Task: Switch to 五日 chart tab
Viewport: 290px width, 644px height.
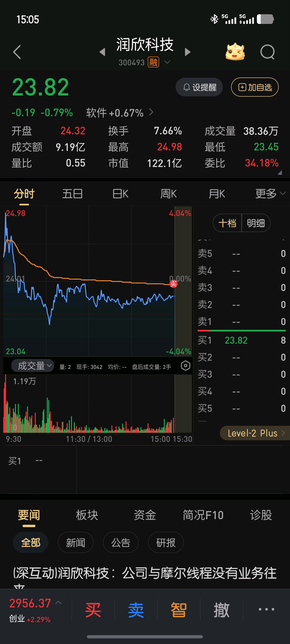Action: pyautogui.click(x=72, y=194)
